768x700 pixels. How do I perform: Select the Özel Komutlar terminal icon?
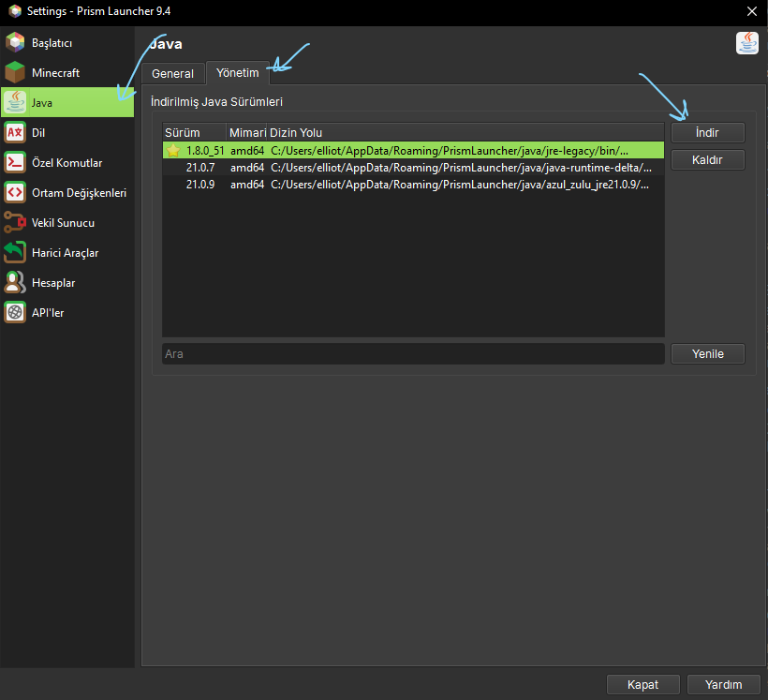pos(15,162)
